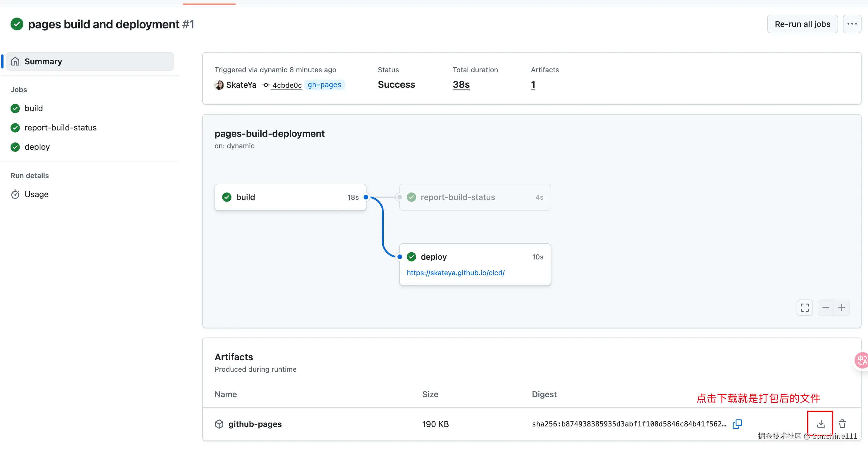Click the artifacts count link

tap(533, 85)
